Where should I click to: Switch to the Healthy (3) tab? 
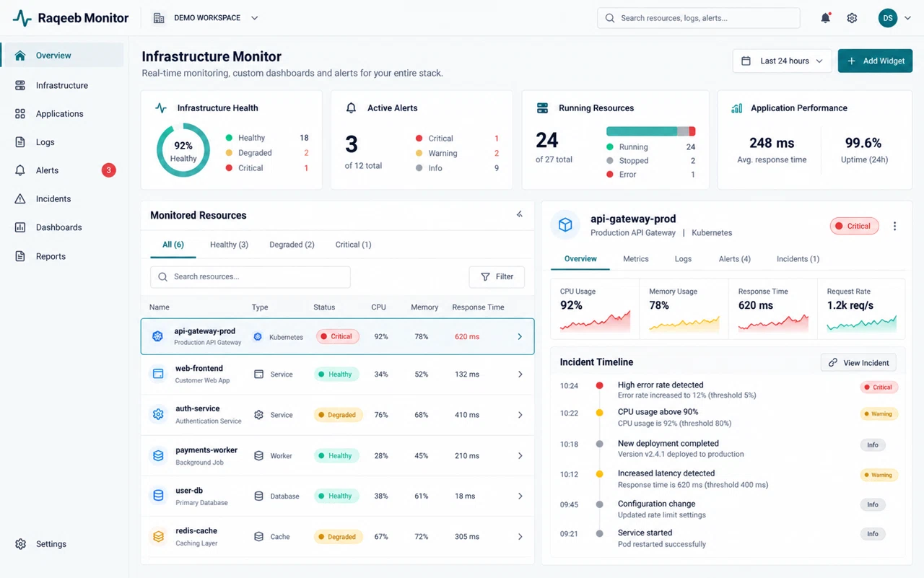[229, 245]
